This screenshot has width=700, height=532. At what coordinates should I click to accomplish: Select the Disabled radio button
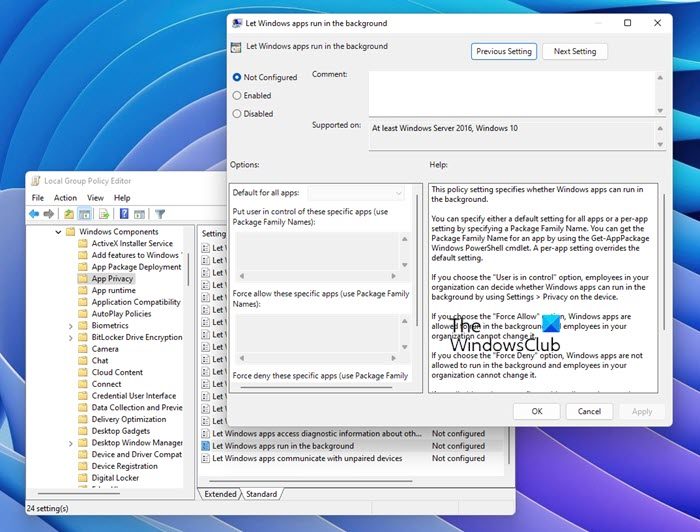point(237,113)
